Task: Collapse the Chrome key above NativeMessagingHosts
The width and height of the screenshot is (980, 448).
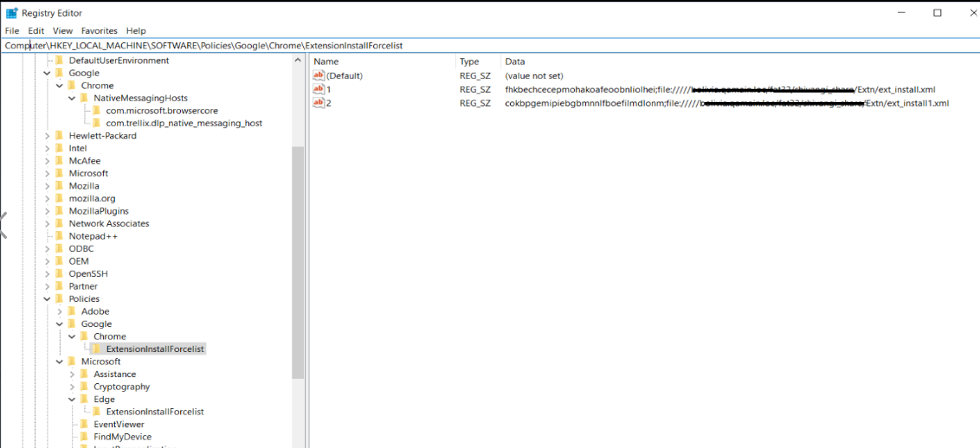Action: click(x=60, y=86)
